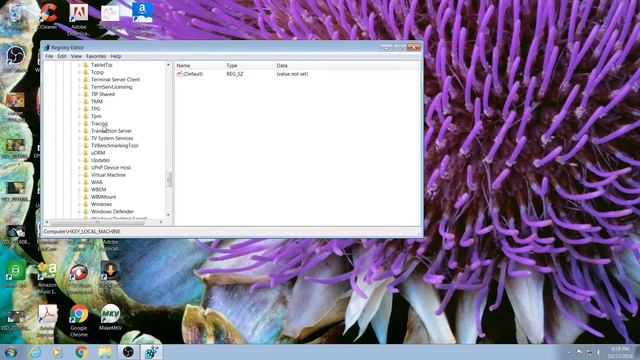
Task: Expand the WBEM key
Action: point(79,190)
